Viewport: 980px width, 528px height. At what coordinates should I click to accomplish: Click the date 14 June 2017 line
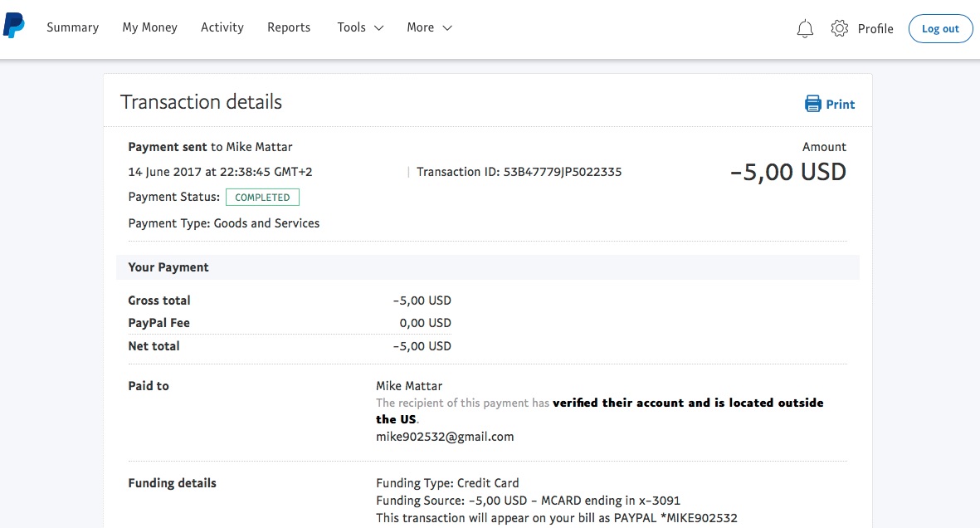(x=220, y=172)
